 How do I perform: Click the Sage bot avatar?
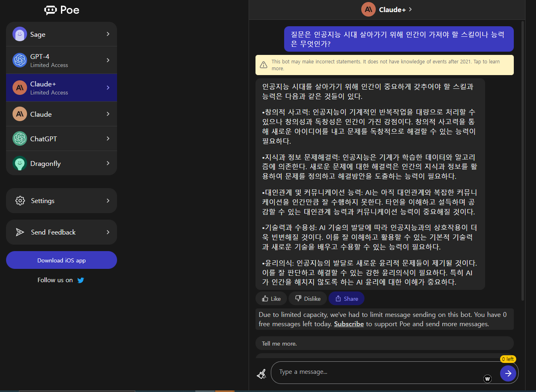20,34
